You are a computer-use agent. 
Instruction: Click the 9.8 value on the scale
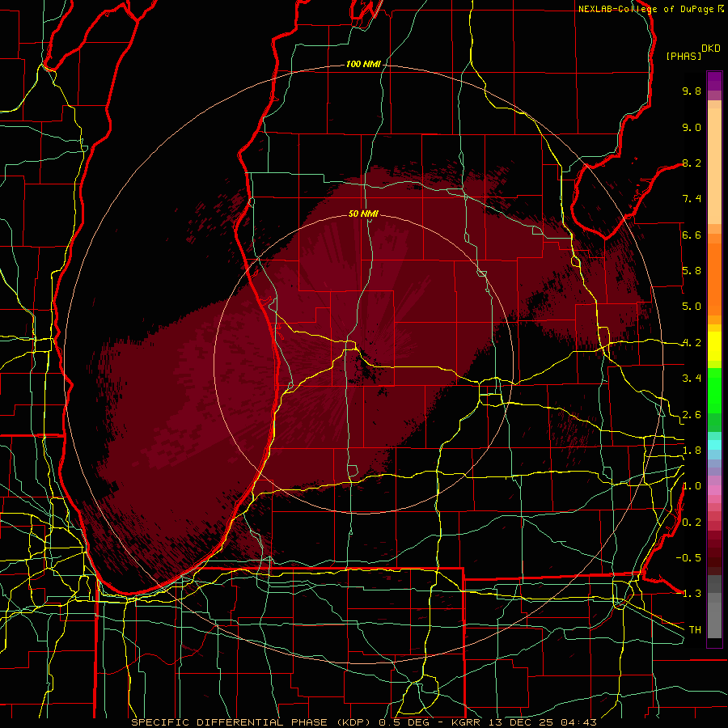692,91
